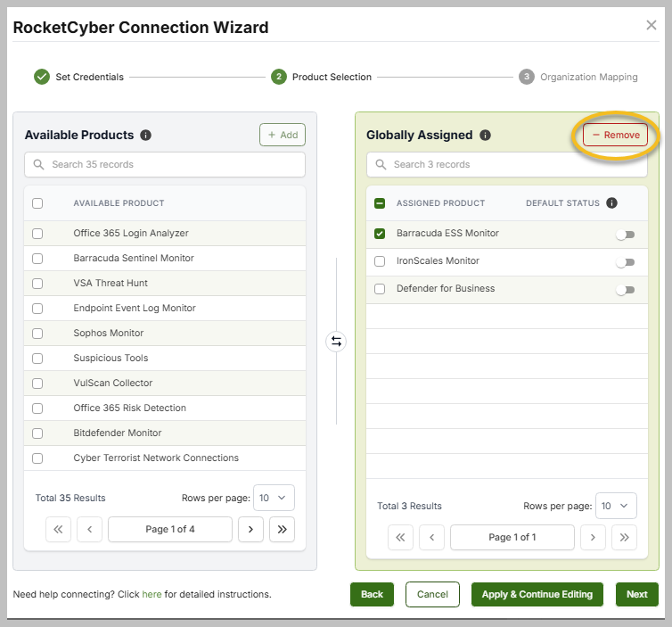
Task: Toggle IronScales Monitor default status switch
Action: [x=626, y=262]
